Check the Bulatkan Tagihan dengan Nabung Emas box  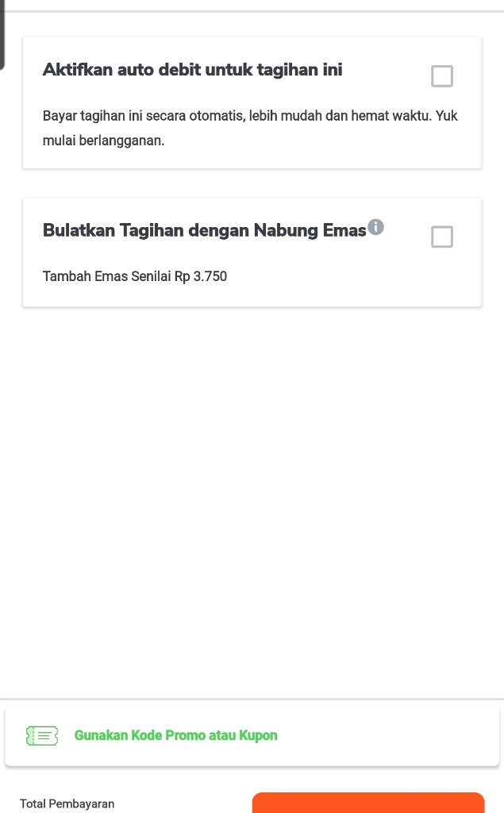click(441, 237)
